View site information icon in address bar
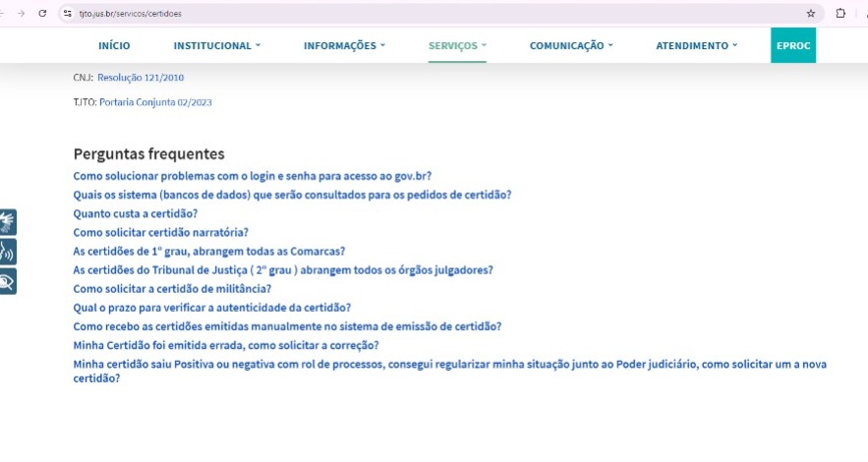 [x=67, y=14]
